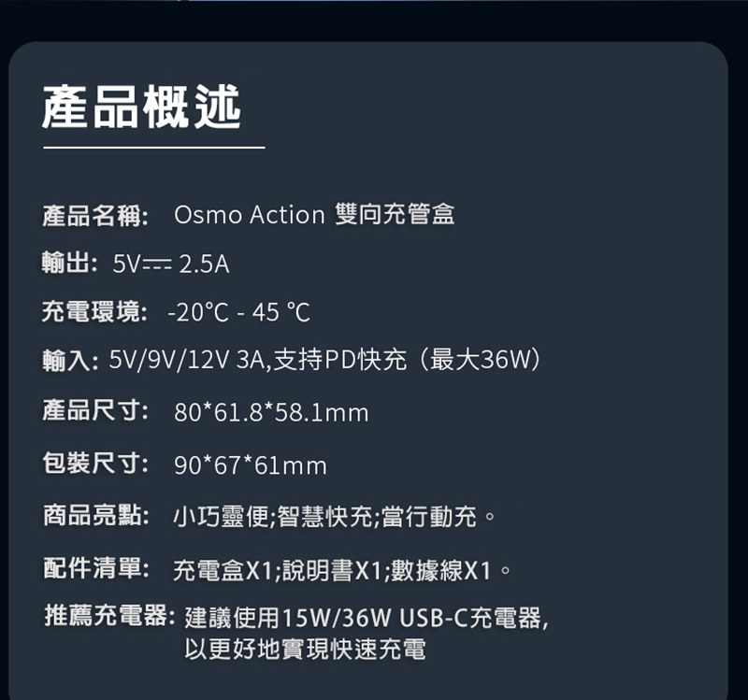
Task: Select the 充電環境 label
Action: tap(94, 312)
